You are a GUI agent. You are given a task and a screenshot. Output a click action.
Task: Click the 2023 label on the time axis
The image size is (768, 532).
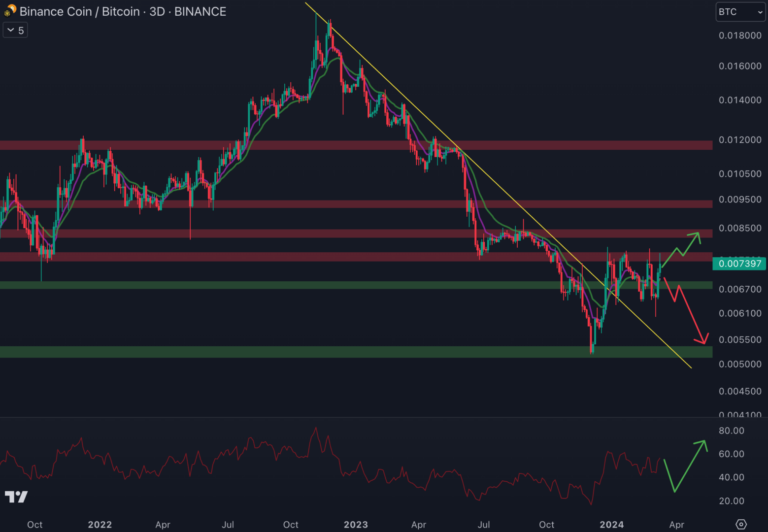tap(356, 525)
